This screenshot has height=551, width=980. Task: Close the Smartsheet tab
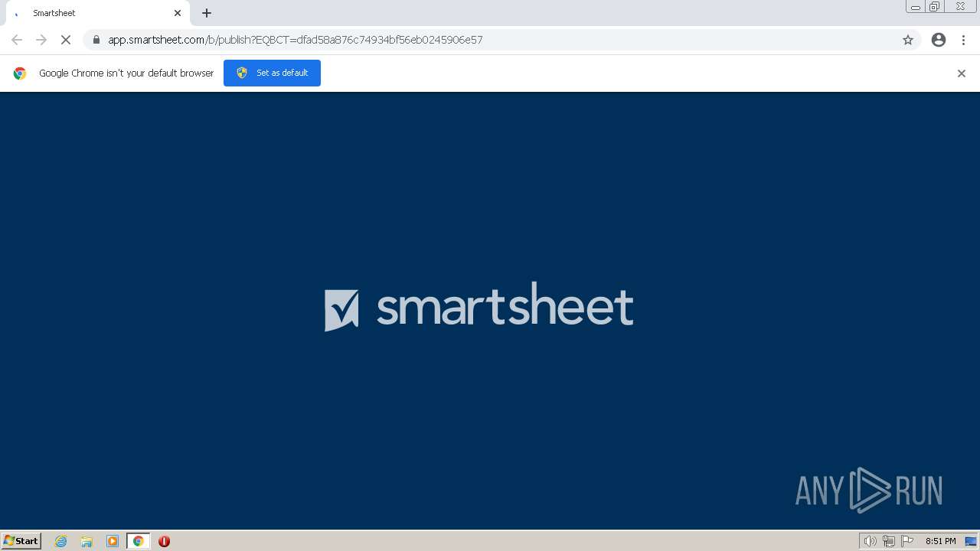tap(178, 13)
